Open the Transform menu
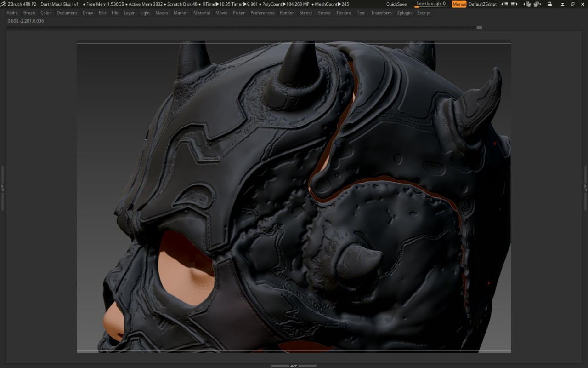Image resolution: width=588 pixels, height=368 pixels. tap(381, 13)
